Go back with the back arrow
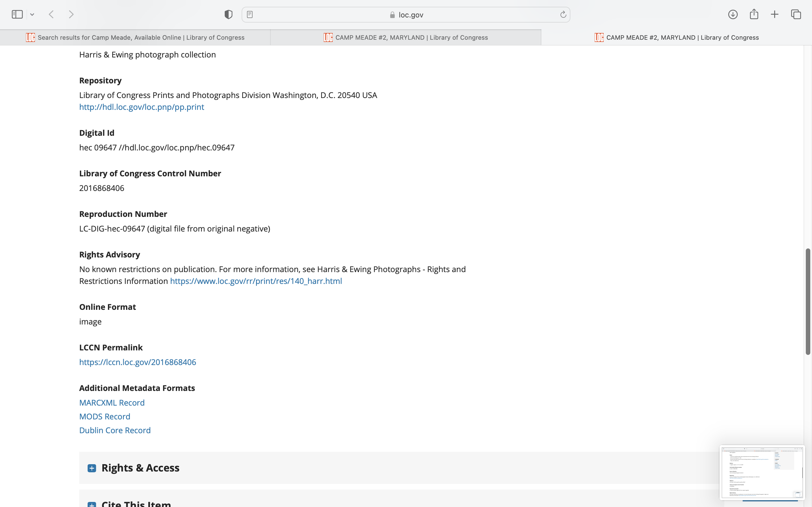 pos(51,14)
